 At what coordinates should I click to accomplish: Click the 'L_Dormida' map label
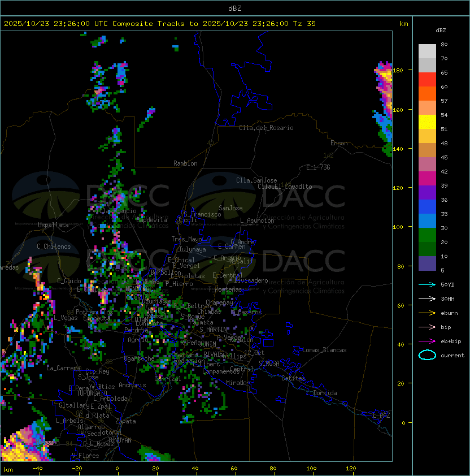pyautogui.click(x=321, y=393)
